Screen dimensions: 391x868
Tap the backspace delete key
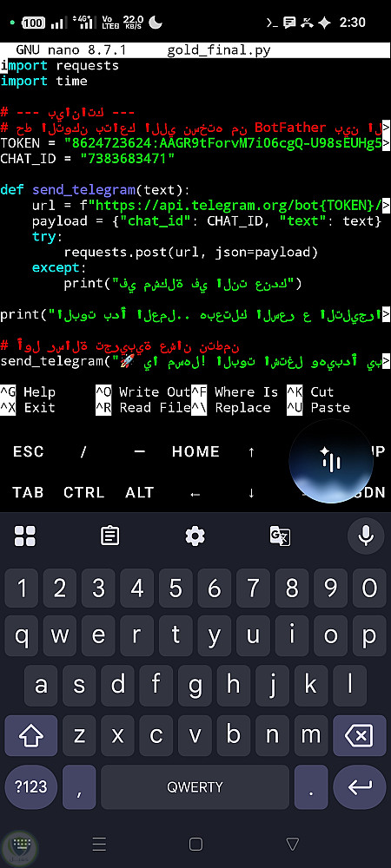[360, 735]
